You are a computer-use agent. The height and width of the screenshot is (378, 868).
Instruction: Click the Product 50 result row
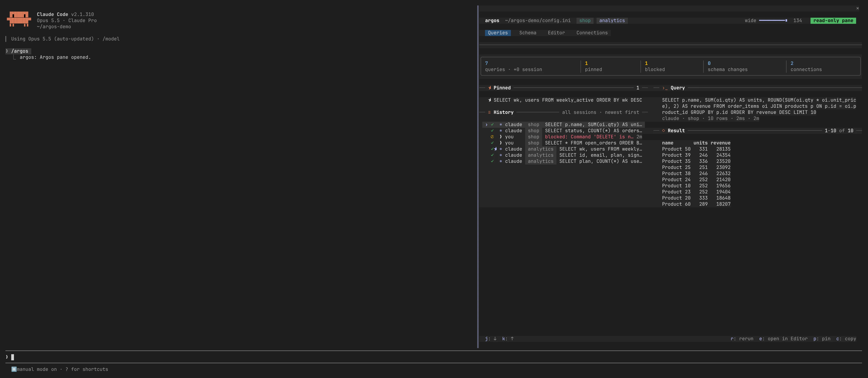[696, 149]
